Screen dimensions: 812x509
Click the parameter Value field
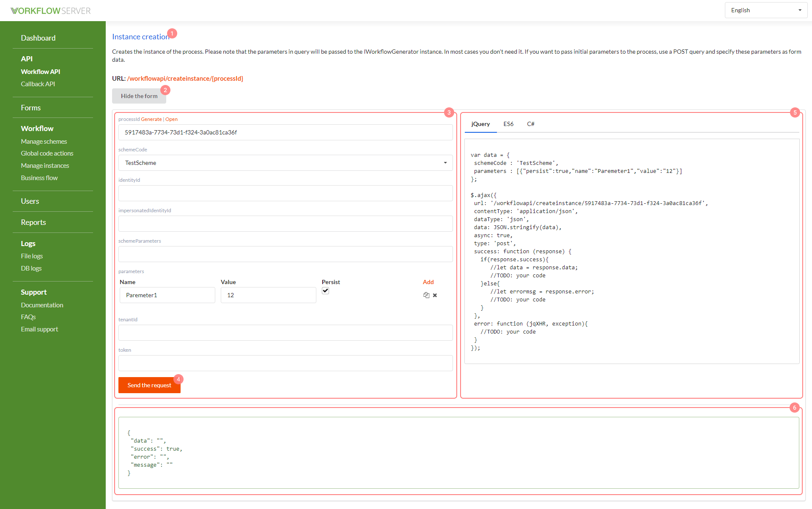pyautogui.click(x=268, y=295)
